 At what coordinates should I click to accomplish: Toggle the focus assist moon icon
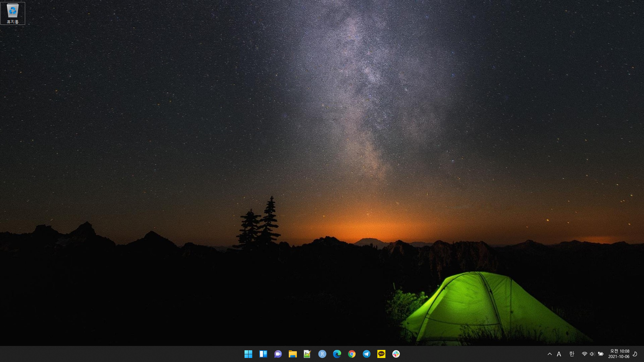(635, 354)
